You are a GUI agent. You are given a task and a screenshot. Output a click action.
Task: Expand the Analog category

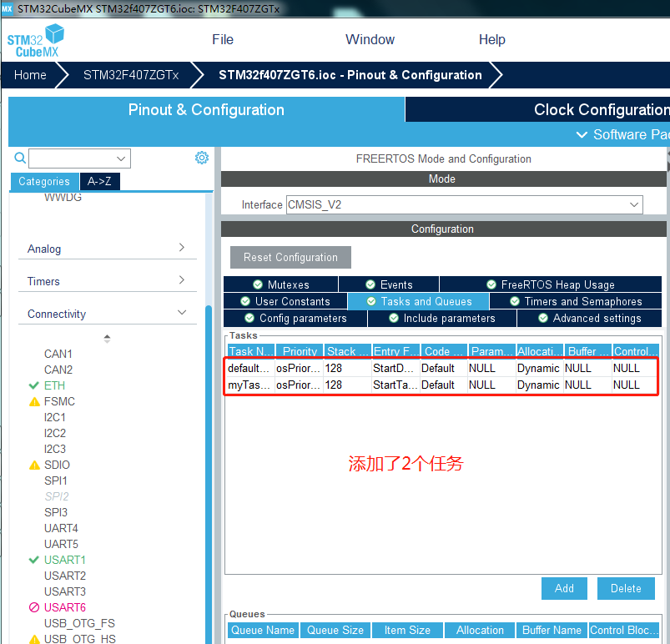pos(108,249)
